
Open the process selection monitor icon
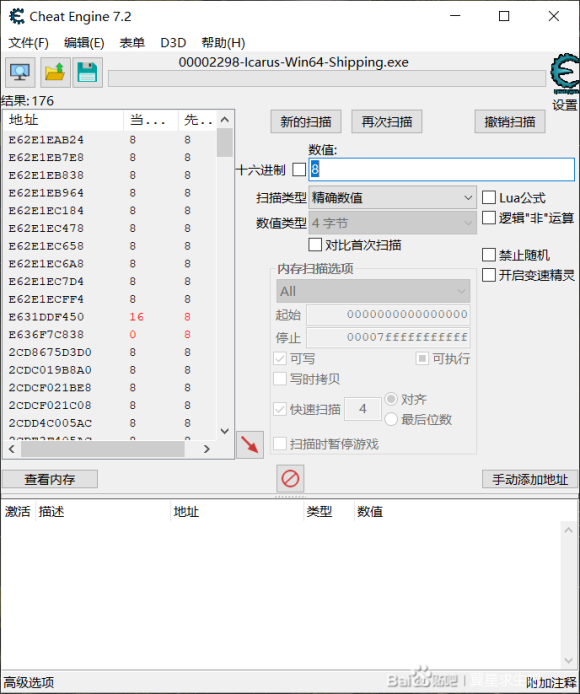(20, 72)
